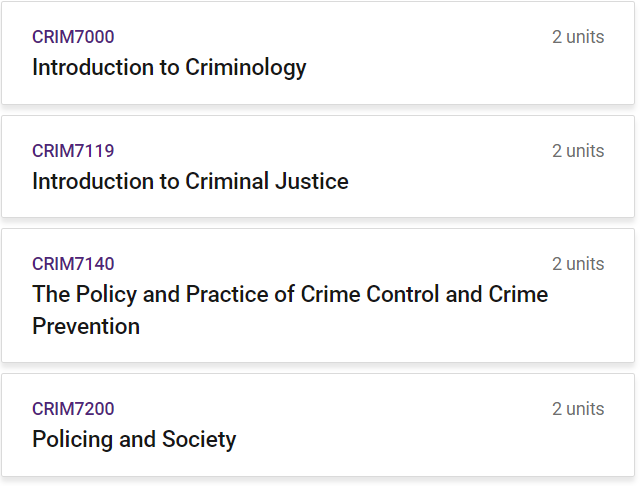Open the CRIM7000 course code link
This screenshot has width=642, height=486.
(x=73, y=37)
